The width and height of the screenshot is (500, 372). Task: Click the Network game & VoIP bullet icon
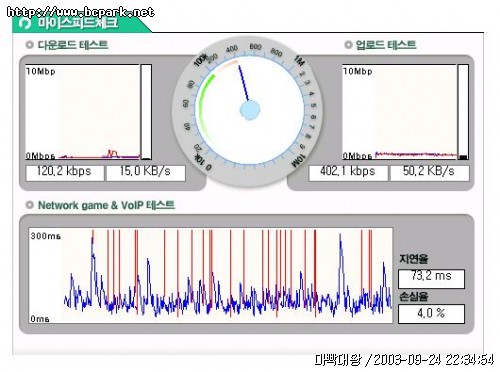[30, 205]
